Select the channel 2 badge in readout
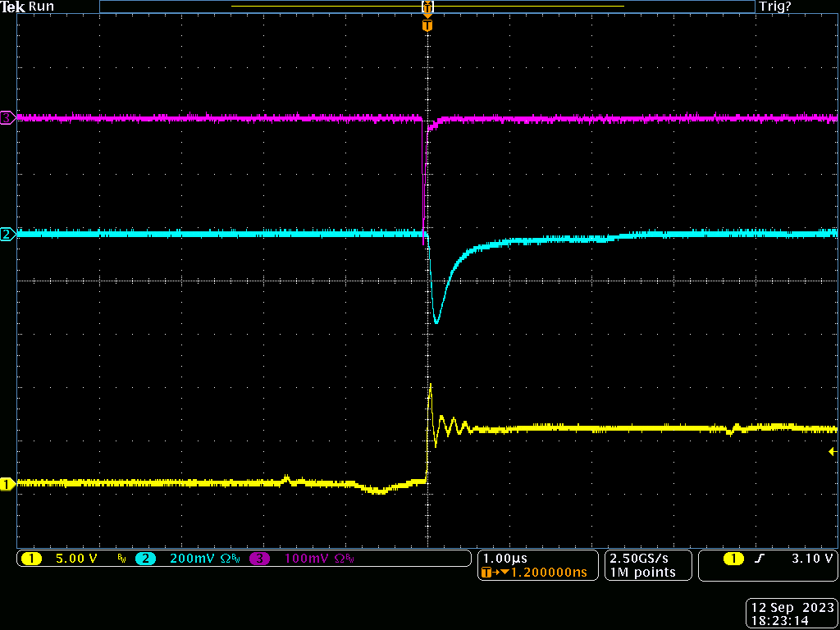840x630 pixels. [x=145, y=559]
